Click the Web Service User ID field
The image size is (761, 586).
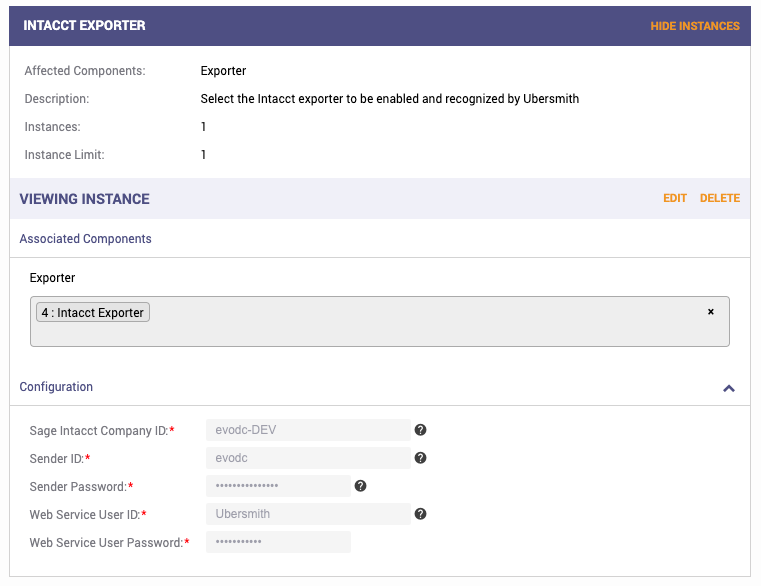point(308,514)
